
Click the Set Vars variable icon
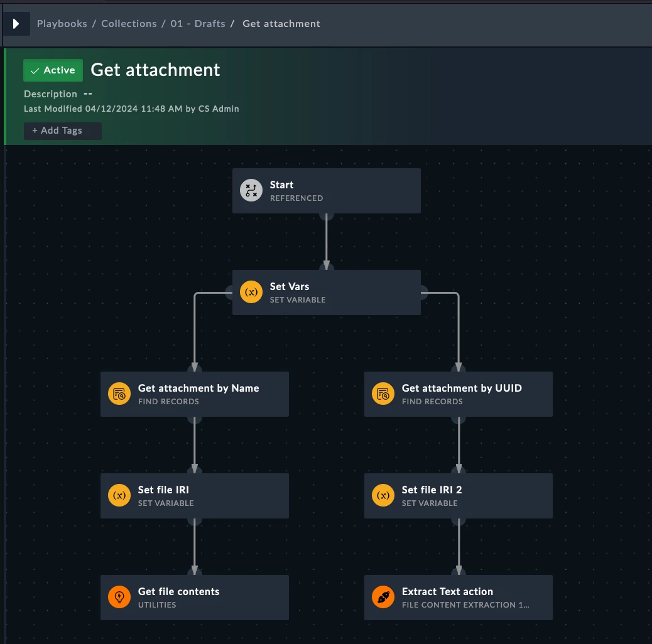click(x=251, y=292)
